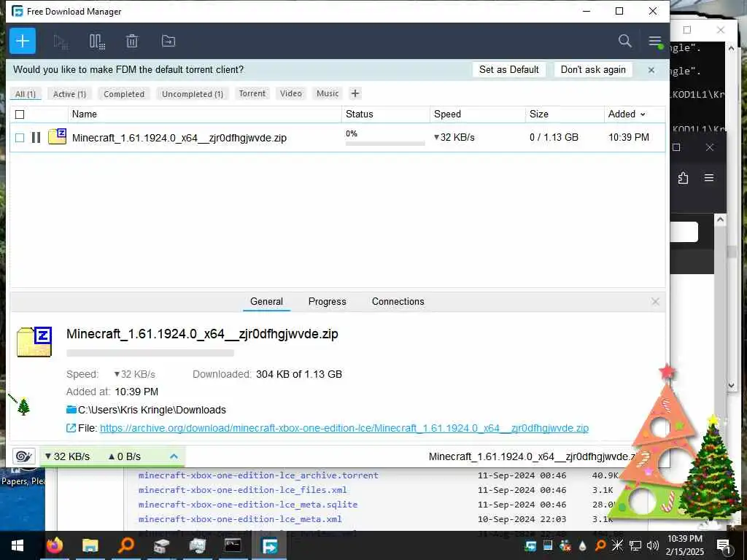Image resolution: width=747 pixels, height=560 pixels.
Task: Open the archive.org file URL link
Action: point(344,428)
